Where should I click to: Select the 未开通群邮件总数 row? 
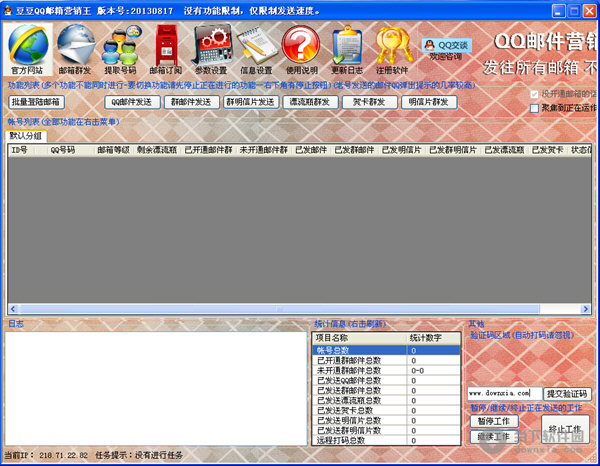(386, 370)
